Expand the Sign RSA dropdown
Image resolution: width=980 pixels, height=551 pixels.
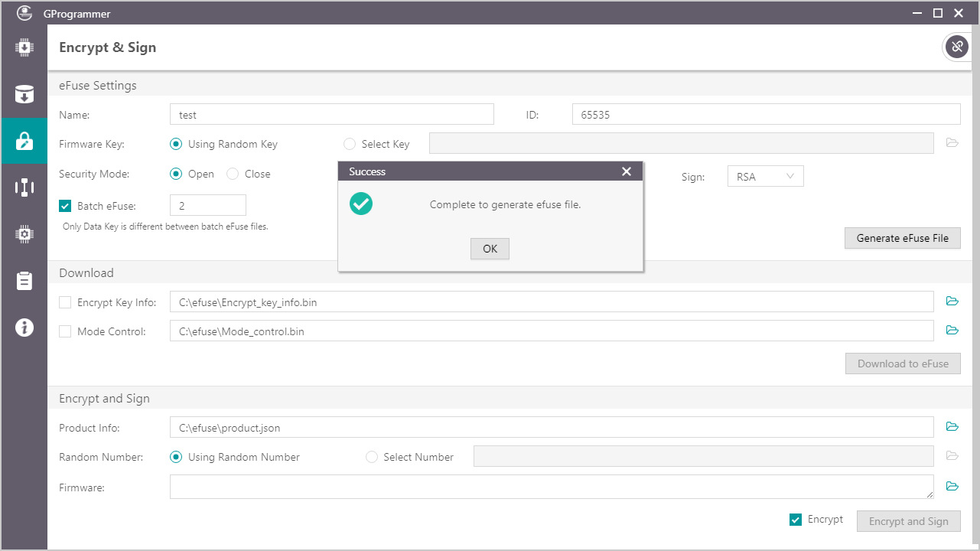click(765, 177)
